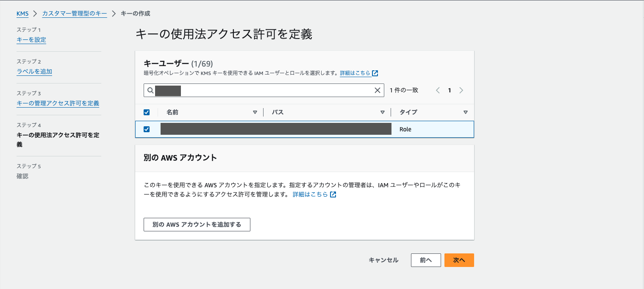Click the magnifier icon in the search field
The width and height of the screenshot is (644, 289).
(x=150, y=90)
